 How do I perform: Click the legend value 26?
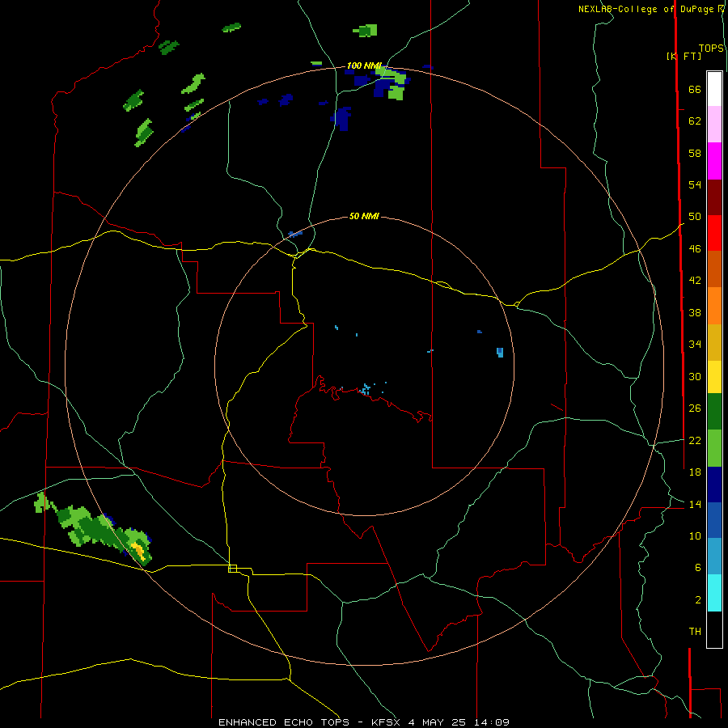(695, 408)
